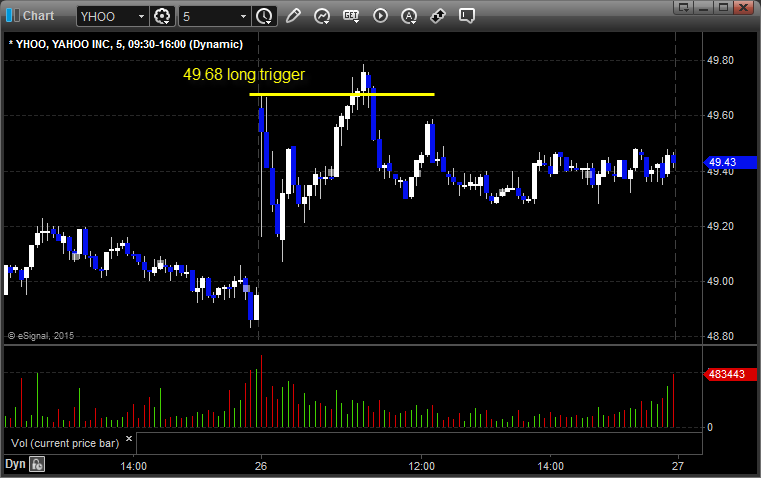Screen dimensions: 761x478
Task: Click the first 14:00 time axis label
Action: 133,466
